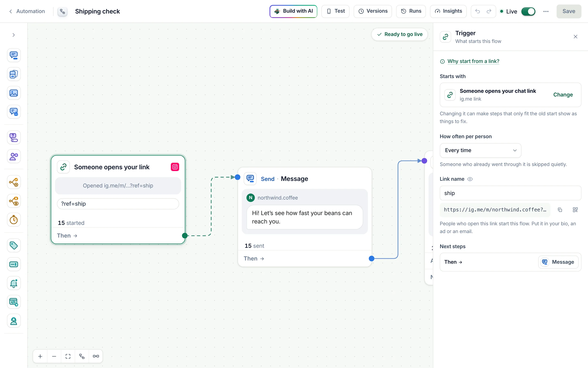Save the automation
This screenshot has width=588, height=368.
(x=569, y=11)
